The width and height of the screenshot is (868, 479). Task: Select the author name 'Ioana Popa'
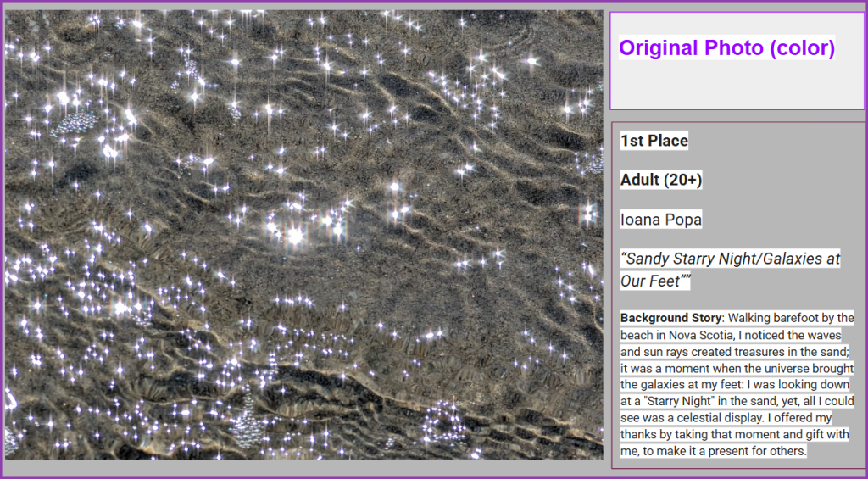point(661,220)
